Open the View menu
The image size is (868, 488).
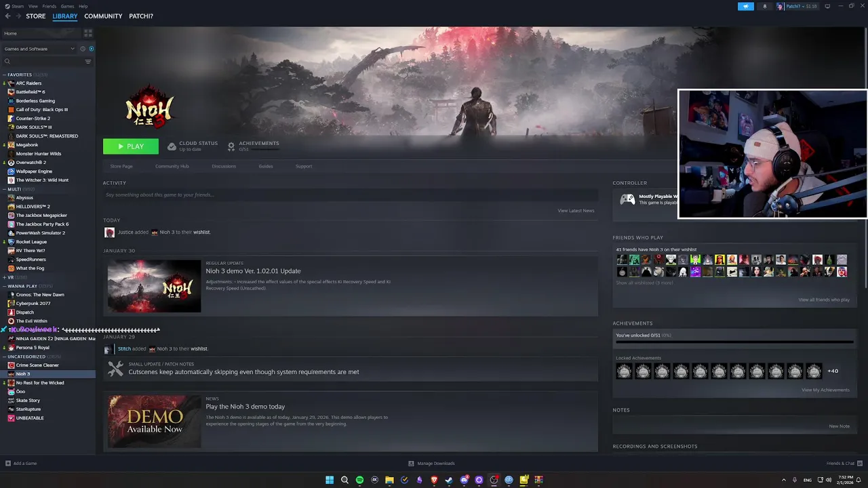pyautogui.click(x=33, y=6)
